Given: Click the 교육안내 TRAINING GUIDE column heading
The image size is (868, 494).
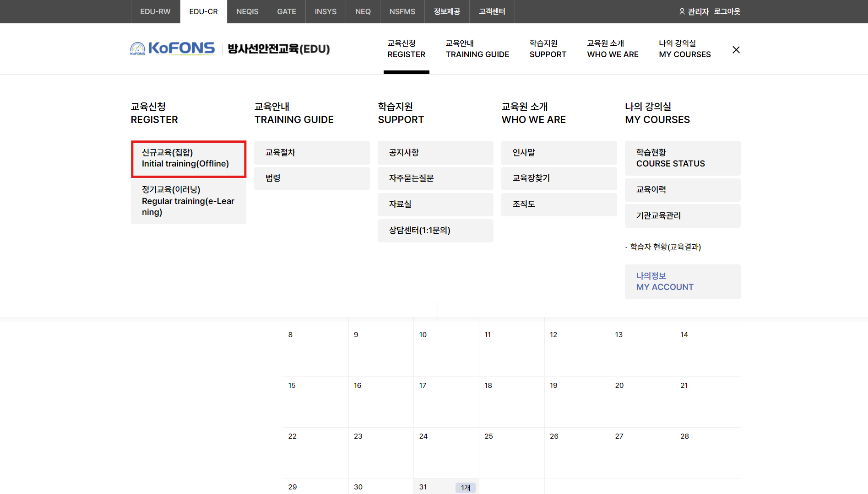Looking at the screenshot, I should point(294,113).
